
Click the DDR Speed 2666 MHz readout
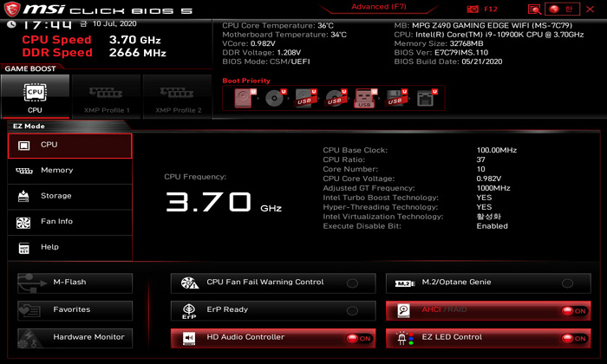point(137,53)
